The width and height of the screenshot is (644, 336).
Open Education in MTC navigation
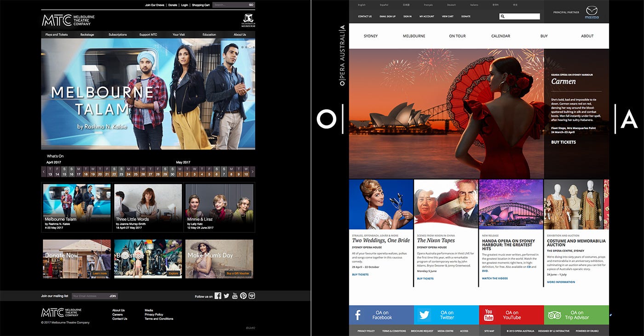pos(209,34)
